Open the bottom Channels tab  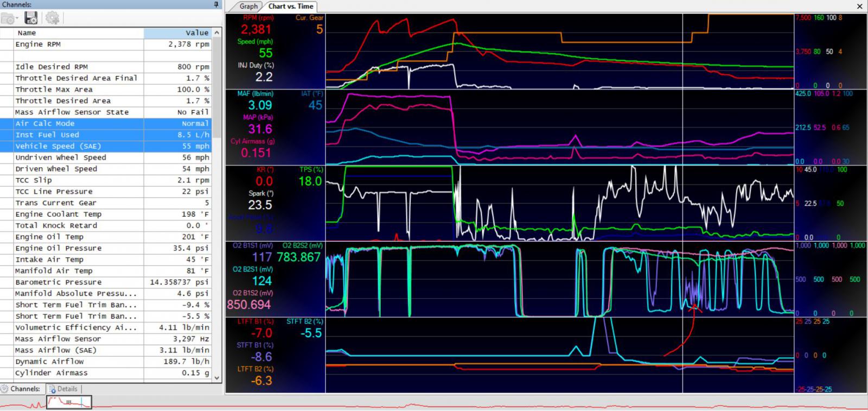pos(21,389)
